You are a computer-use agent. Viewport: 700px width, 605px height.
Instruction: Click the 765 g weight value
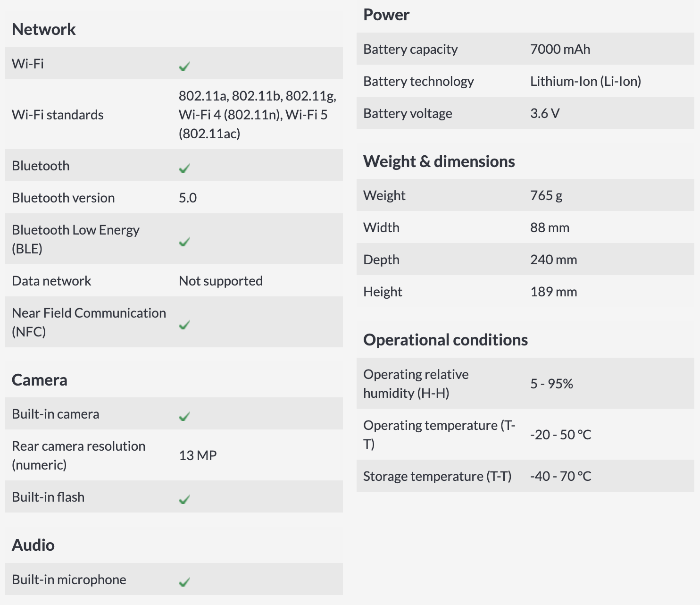[x=546, y=195]
